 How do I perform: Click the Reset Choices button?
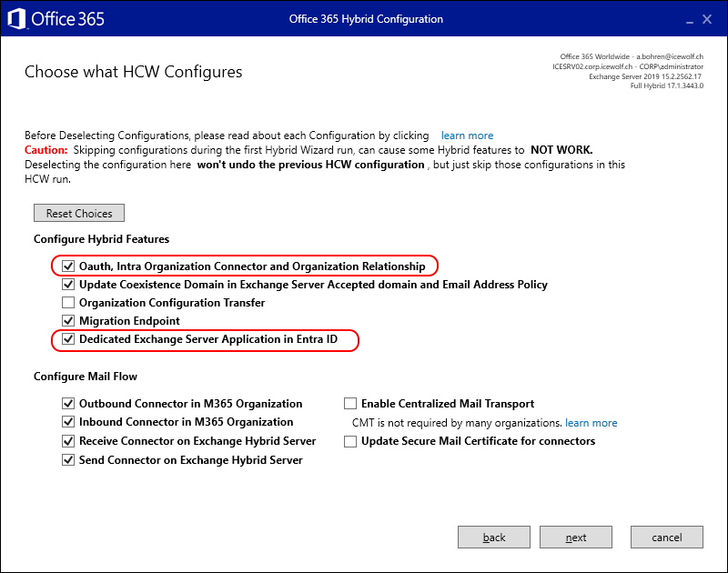79,214
